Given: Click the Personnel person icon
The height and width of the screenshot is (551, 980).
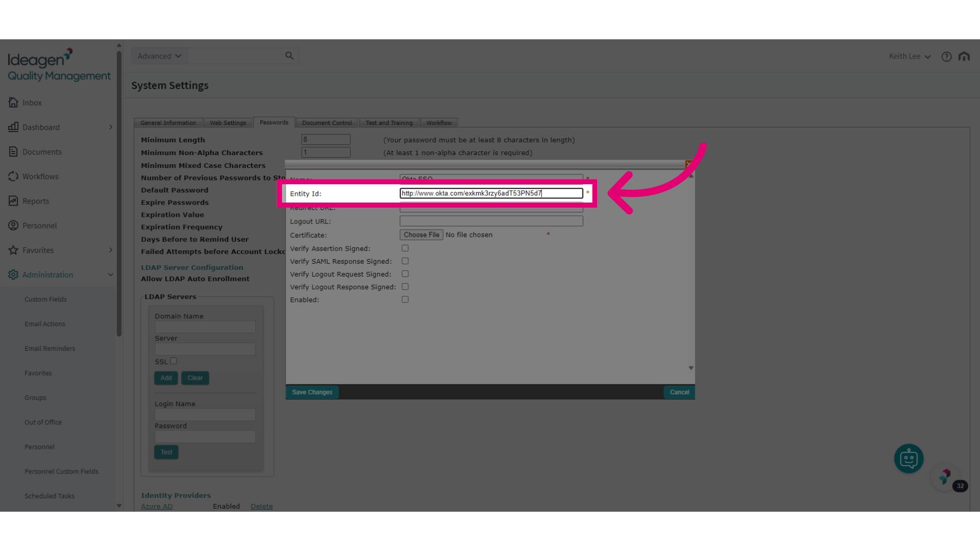Looking at the screenshot, I should (13, 225).
